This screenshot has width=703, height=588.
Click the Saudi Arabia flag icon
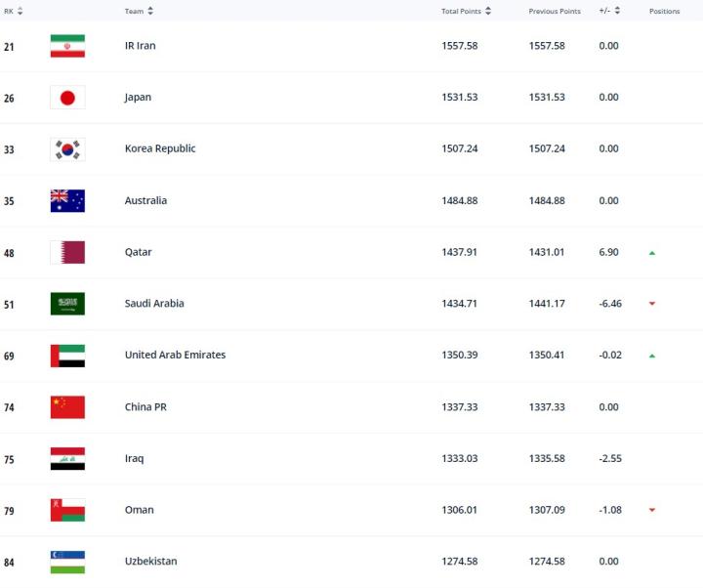(67, 304)
